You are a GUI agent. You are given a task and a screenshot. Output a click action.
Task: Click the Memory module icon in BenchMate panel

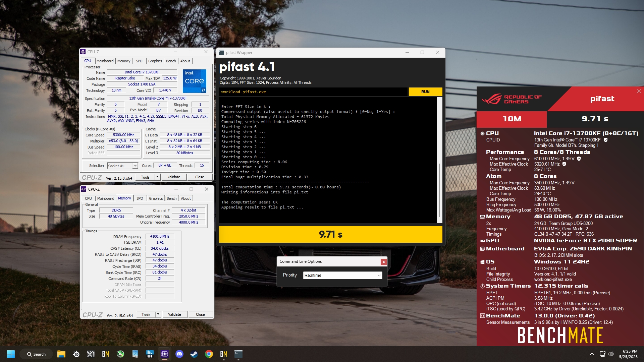tap(482, 217)
